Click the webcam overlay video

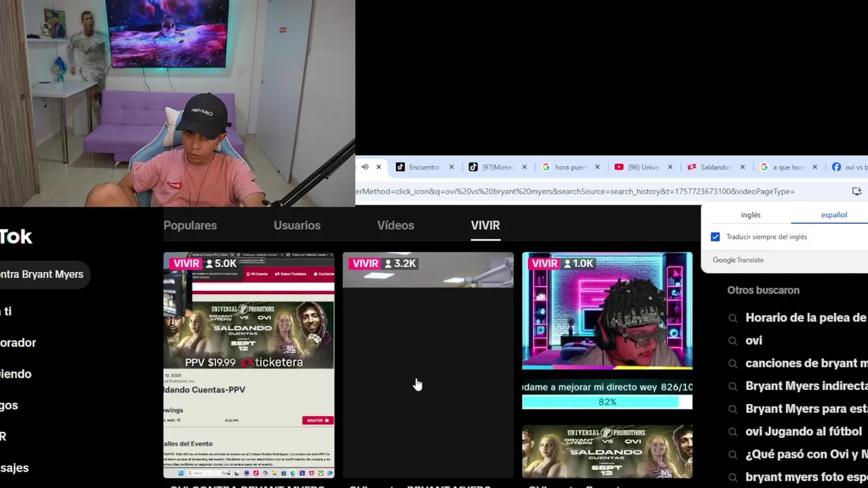tap(178, 103)
